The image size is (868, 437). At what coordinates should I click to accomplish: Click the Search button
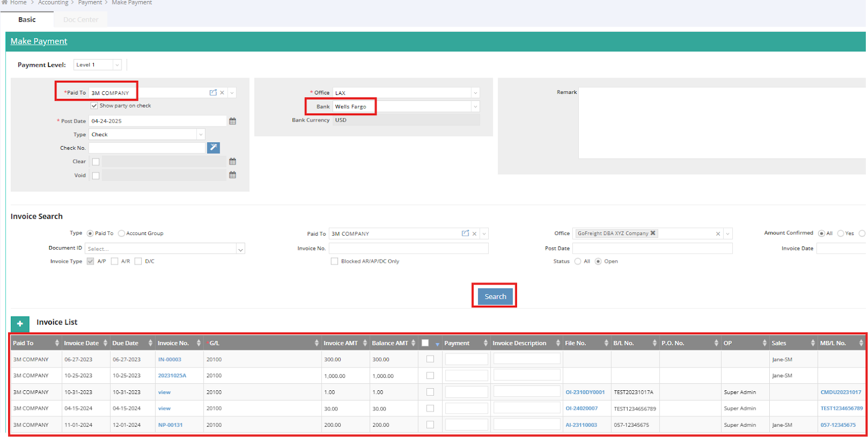495,296
